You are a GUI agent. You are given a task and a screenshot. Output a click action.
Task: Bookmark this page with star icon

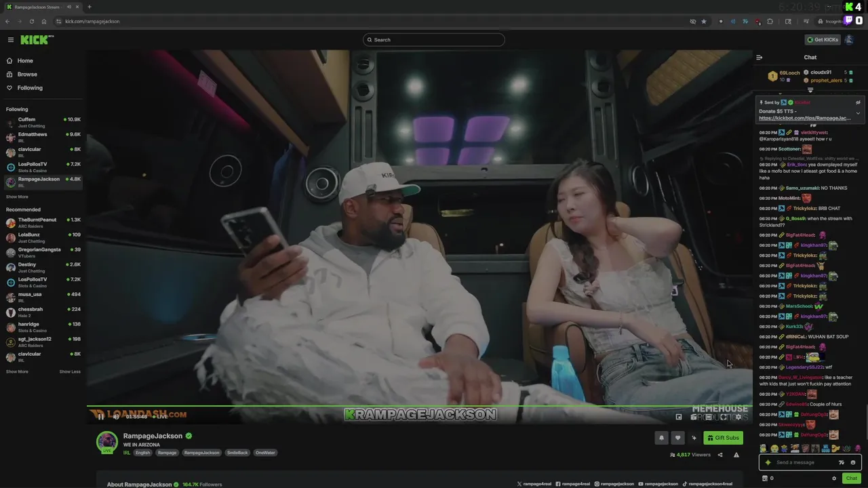[704, 22]
